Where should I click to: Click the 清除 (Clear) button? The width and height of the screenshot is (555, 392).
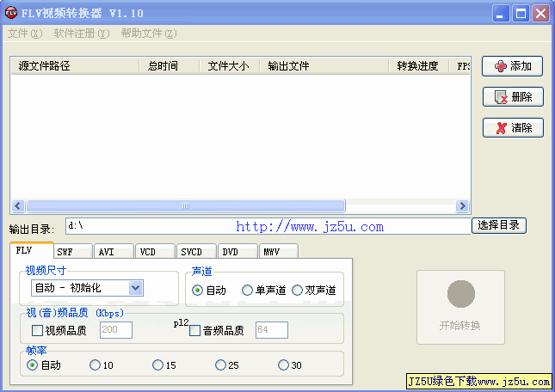pos(513,127)
